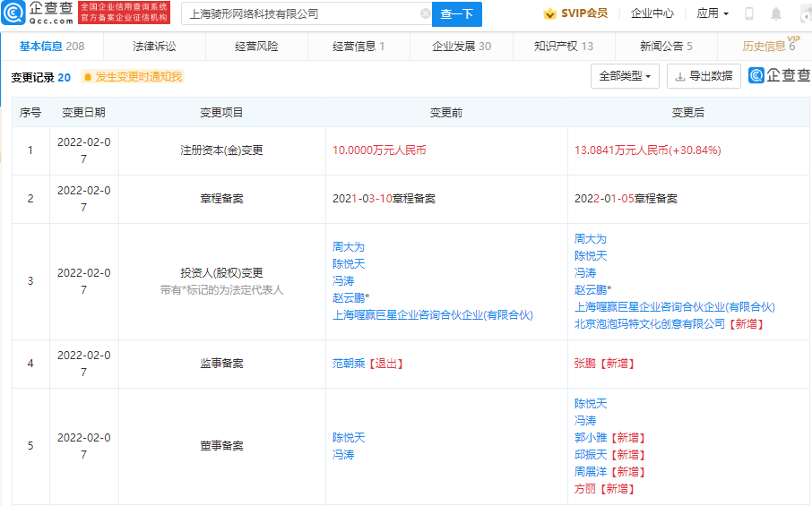Click the orange change-alert bell icon
This screenshot has width=812, height=506.
(x=87, y=77)
